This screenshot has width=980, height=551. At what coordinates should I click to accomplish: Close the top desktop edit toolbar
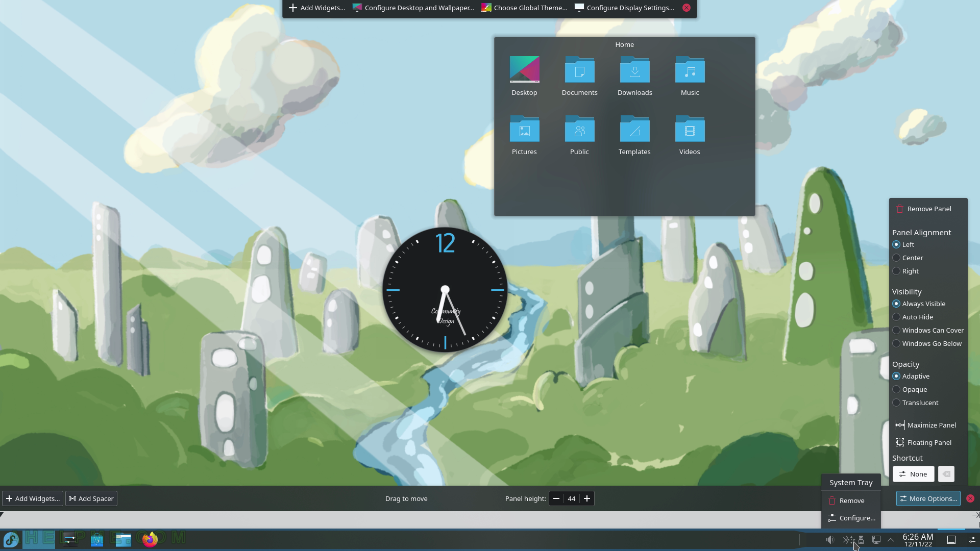point(687,8)
